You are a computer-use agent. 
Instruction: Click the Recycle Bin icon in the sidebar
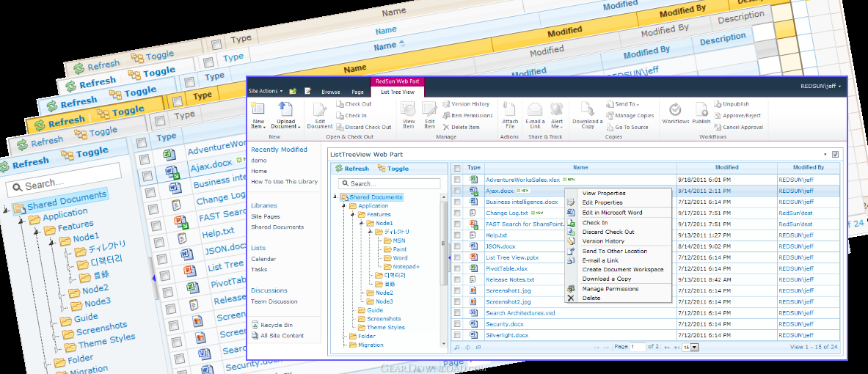(255, 325)
